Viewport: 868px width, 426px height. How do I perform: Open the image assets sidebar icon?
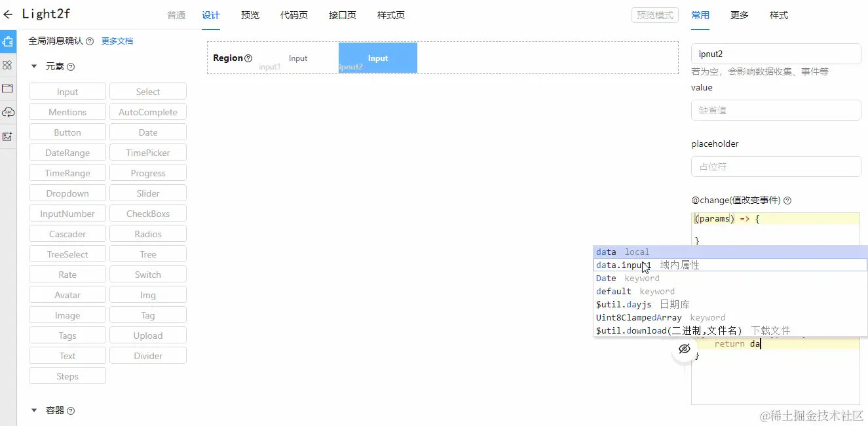tap(8, 136)
